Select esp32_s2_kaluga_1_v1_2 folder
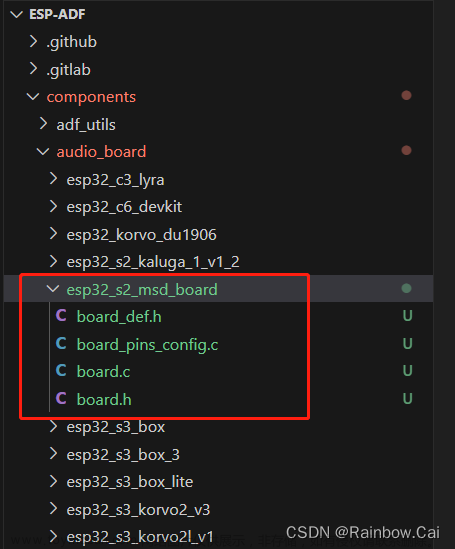455x549 pixels. (x=153, y=262)
